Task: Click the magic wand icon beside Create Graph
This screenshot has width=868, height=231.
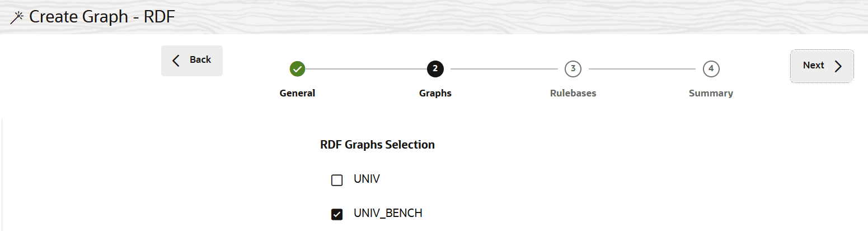Action: pyautogui.click(x=17, y=18)
